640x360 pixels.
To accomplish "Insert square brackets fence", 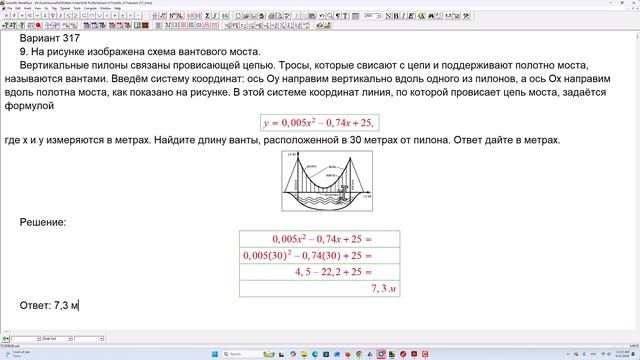I will point(197,16).
